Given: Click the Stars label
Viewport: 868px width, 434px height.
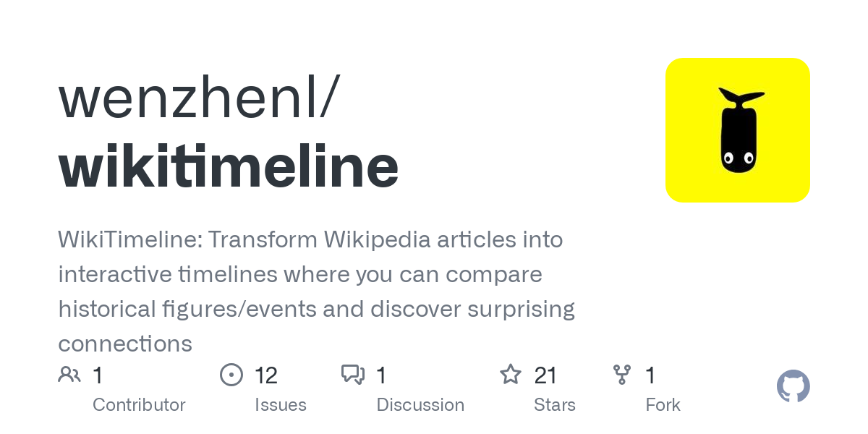Looking at the screenshot, I should (555, 405).
